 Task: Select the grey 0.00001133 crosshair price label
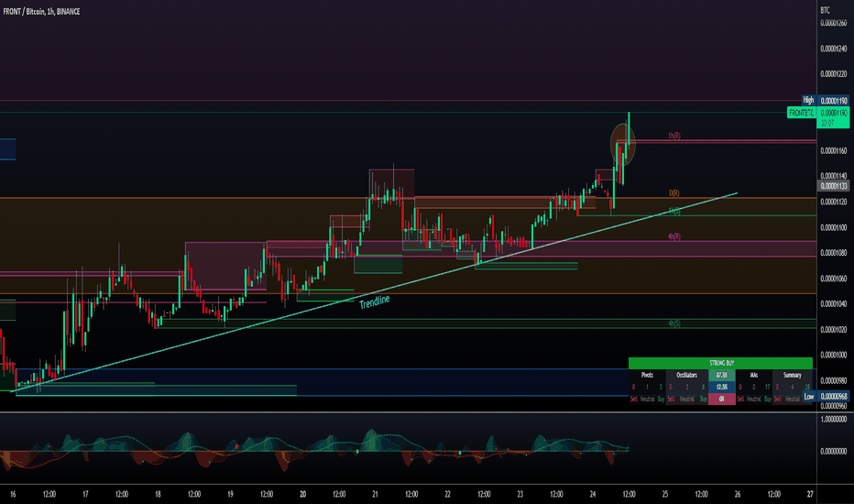coord(834,186)
